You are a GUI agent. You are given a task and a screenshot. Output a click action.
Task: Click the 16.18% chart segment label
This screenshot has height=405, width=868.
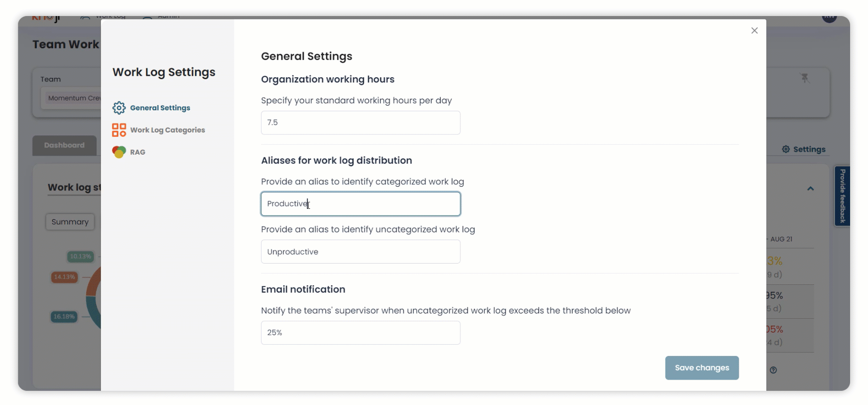(x=64, y=316)
